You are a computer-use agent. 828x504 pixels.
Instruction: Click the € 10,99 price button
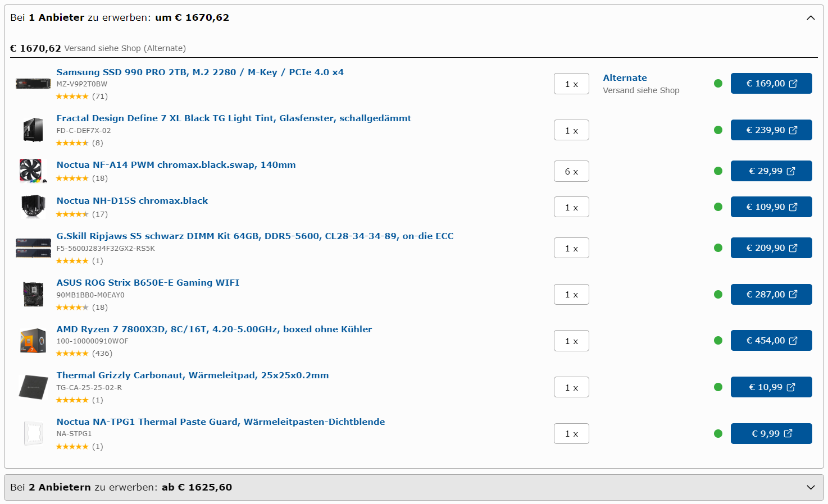(771, 387)
